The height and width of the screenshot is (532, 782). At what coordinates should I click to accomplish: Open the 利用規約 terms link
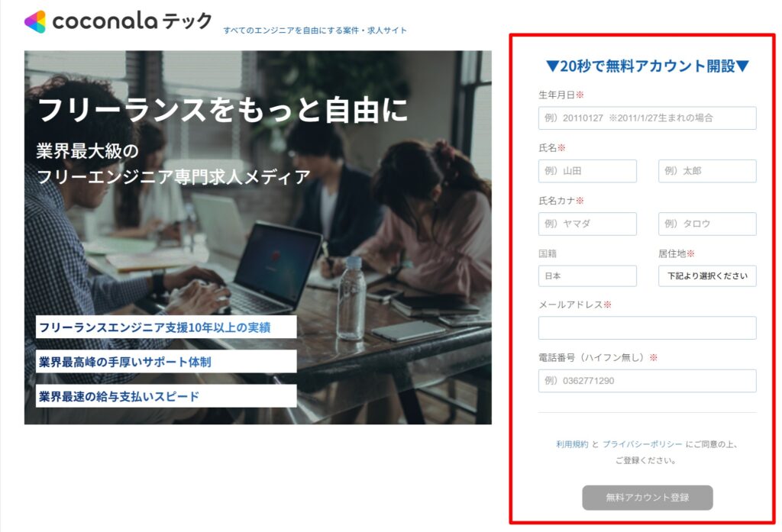coord(572,444)
